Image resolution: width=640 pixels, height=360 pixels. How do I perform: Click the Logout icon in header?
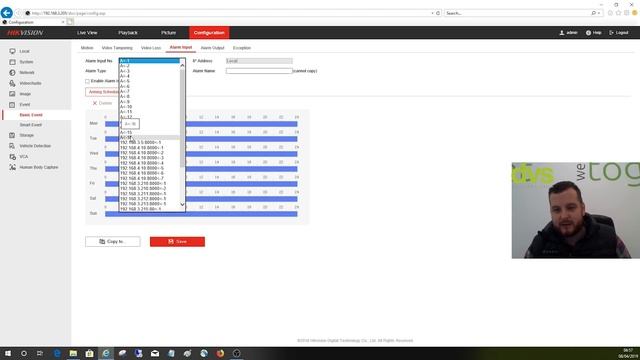point(611,33)
